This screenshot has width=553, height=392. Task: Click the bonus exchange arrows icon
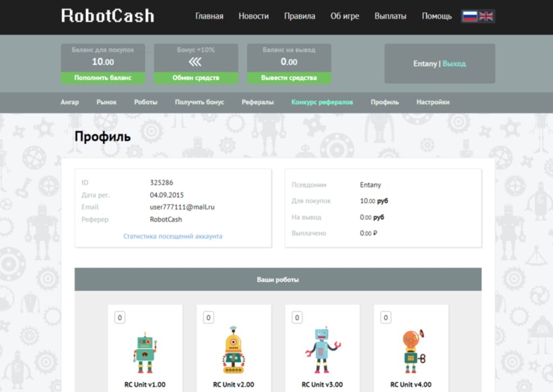(x=195, y=62)
